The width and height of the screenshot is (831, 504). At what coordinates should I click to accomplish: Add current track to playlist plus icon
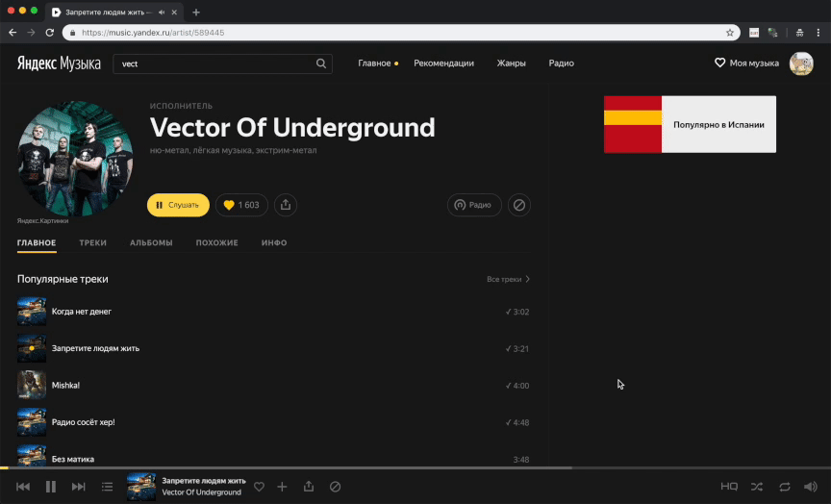(282, 487)
